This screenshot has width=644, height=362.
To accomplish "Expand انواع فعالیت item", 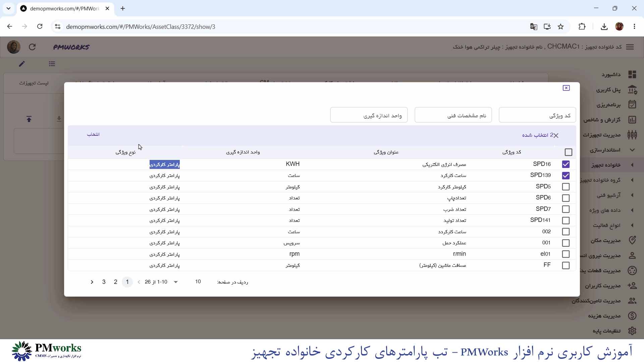I will pyautogui.click(x=632, y=225).
